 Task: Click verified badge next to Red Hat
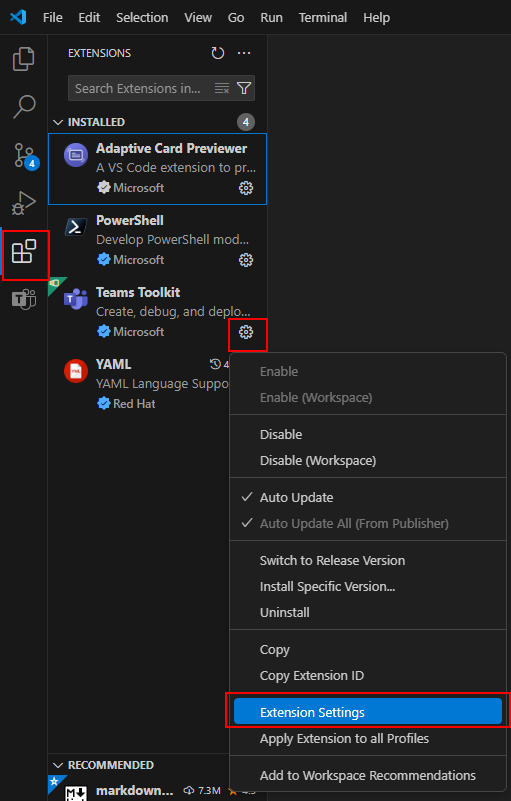(104, 404)
